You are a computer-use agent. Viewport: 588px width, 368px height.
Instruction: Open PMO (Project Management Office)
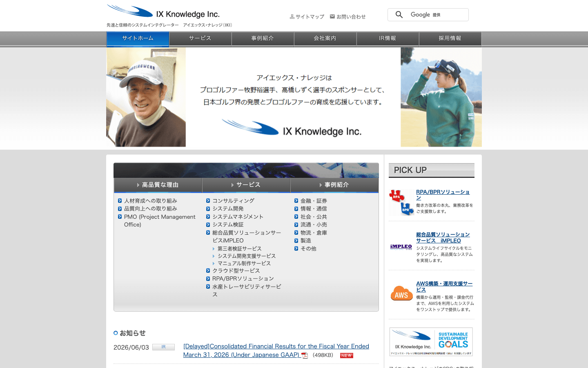[160, 221]
